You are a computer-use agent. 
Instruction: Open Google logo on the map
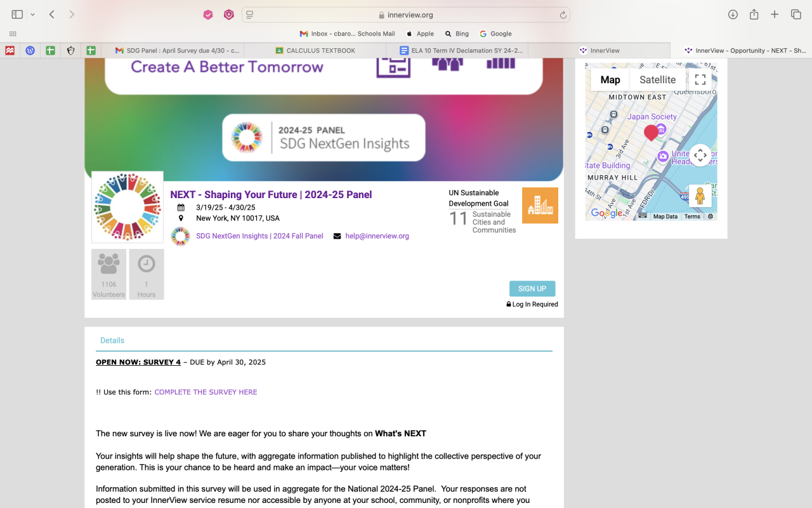[606, 213]
